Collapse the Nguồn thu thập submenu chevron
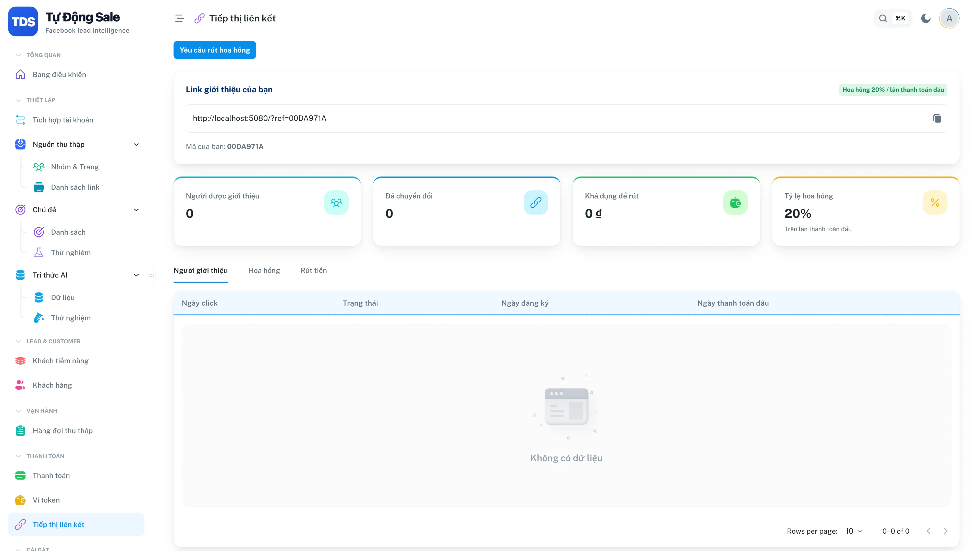Viewport: 980px width, 551px height. pos(136,144)
